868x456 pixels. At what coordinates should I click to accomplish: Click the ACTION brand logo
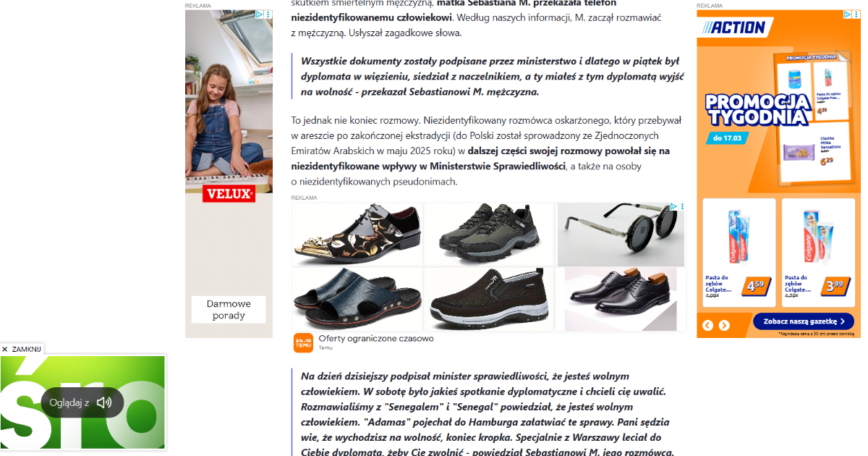coord(733,28)
